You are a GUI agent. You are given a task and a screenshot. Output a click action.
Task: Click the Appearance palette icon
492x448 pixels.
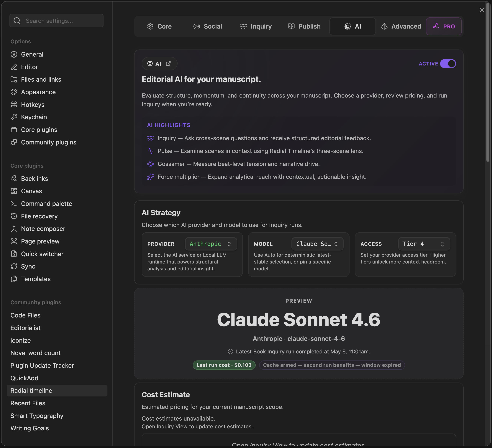tap(14, 92)
